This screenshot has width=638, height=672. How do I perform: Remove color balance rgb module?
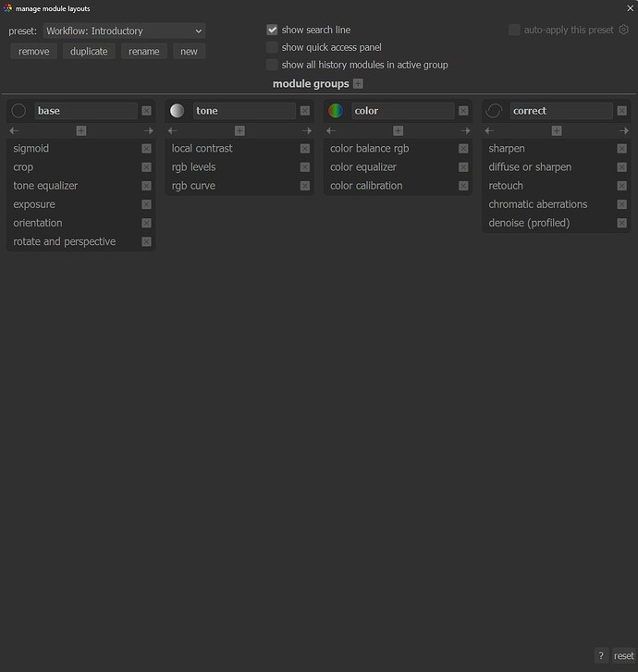pyautogui.click(x=463, y=149)
